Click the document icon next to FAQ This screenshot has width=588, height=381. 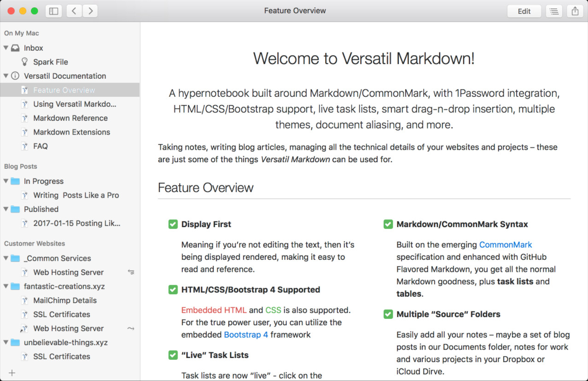pyautogui.click(x=24, y=147)
